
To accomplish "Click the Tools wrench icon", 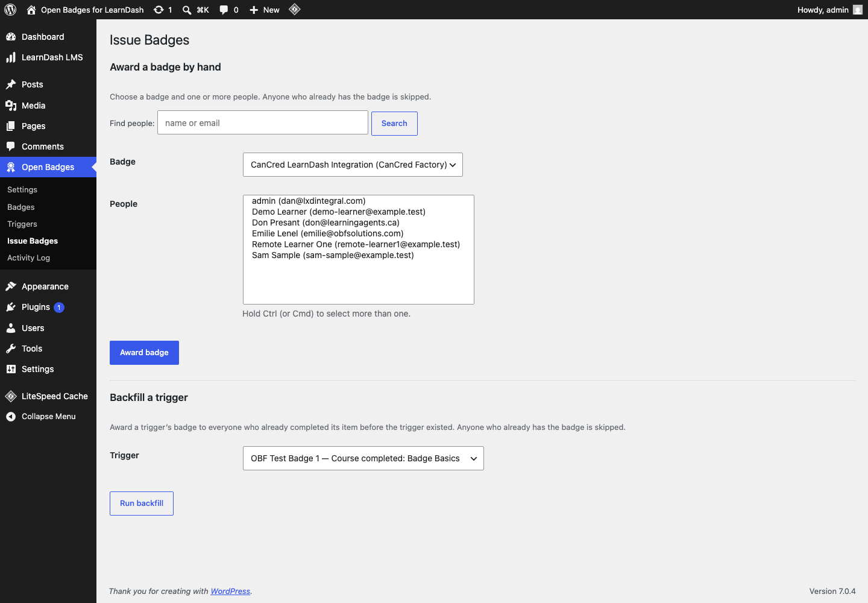I will pos(11,349).
